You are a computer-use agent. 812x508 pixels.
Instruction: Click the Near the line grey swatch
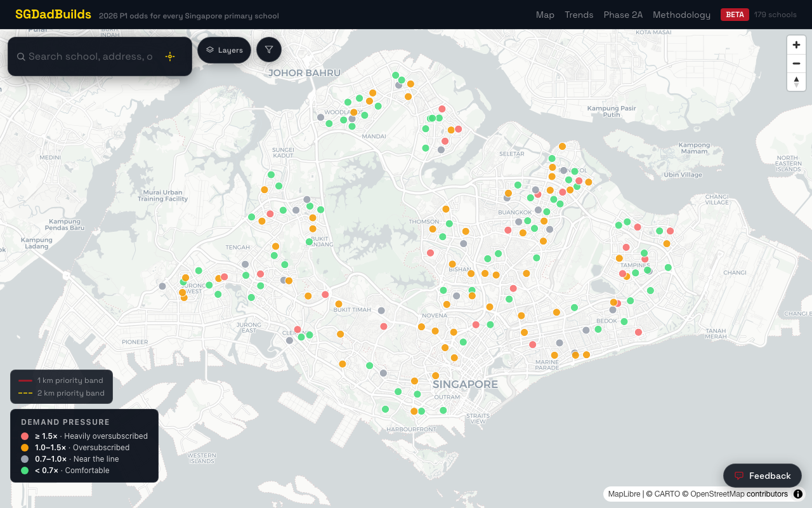coord(25,459)
